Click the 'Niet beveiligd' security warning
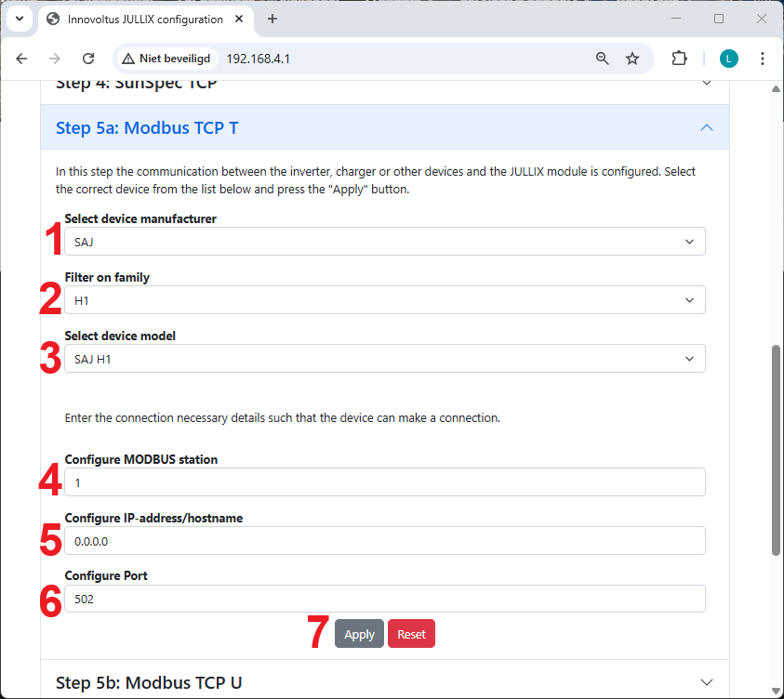Viewport: 784px width, 699px height. [x=167, y=59]
